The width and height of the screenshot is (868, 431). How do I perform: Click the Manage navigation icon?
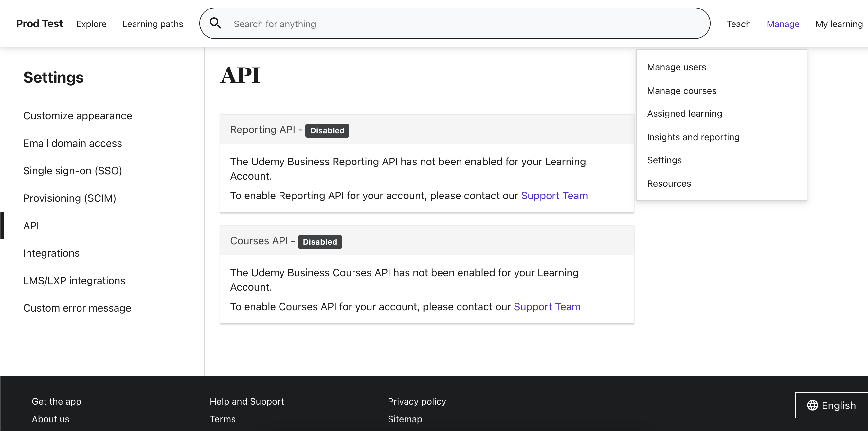(783, 24)
